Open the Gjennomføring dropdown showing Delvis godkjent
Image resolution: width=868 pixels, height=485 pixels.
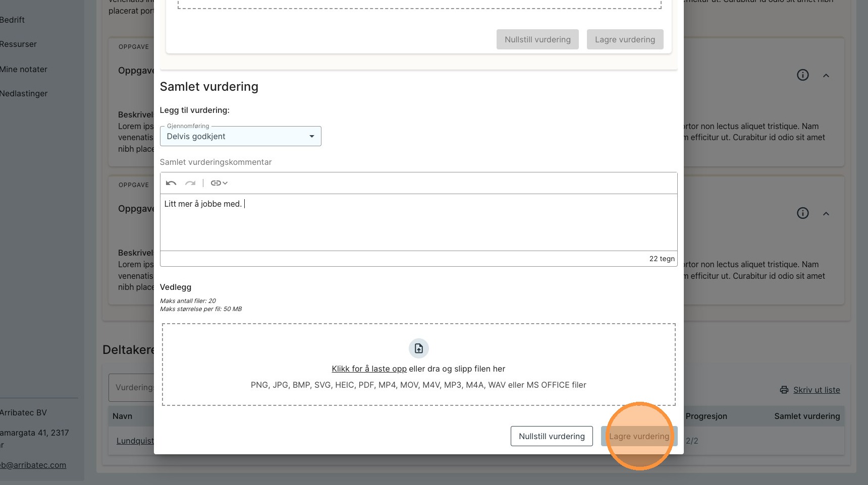coord(240,136)
